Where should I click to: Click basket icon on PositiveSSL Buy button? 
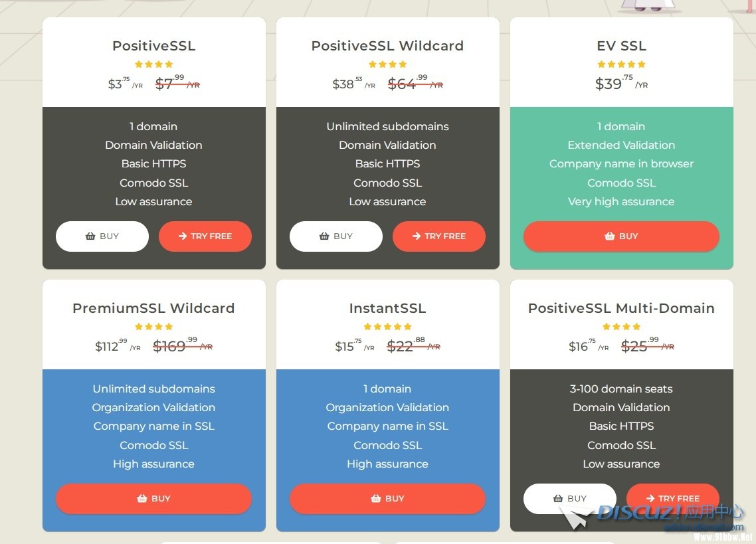coord(90,236)
